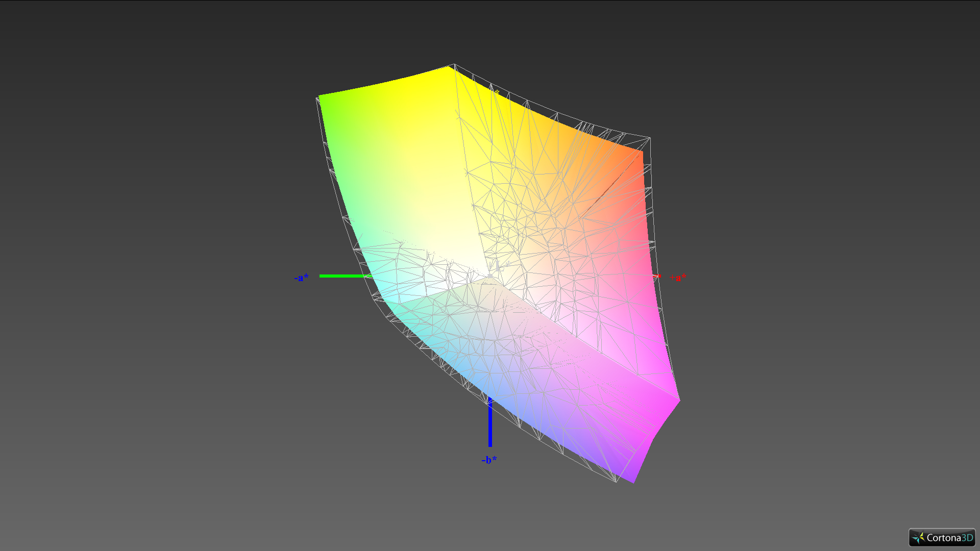The width and height of the screenshot is (980, 551).
Task: Click the star icon in Cortona3D badge
Action: 918,538
